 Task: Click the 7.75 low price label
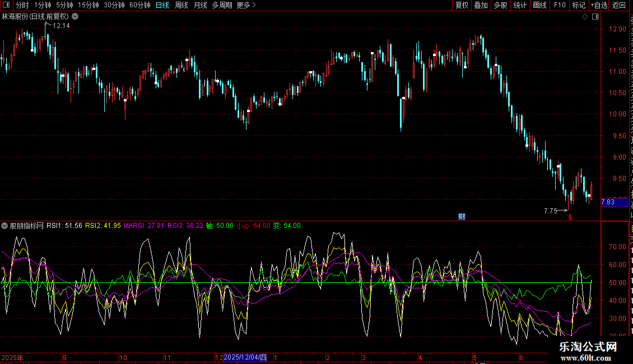(x=550, y=211)
